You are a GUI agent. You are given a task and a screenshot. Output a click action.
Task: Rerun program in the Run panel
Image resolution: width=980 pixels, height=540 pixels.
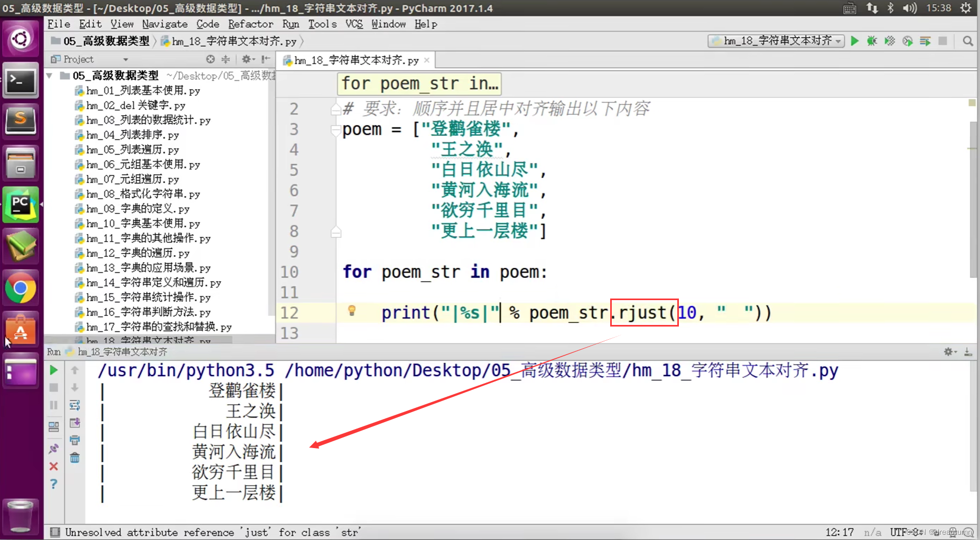coord(53,370)
